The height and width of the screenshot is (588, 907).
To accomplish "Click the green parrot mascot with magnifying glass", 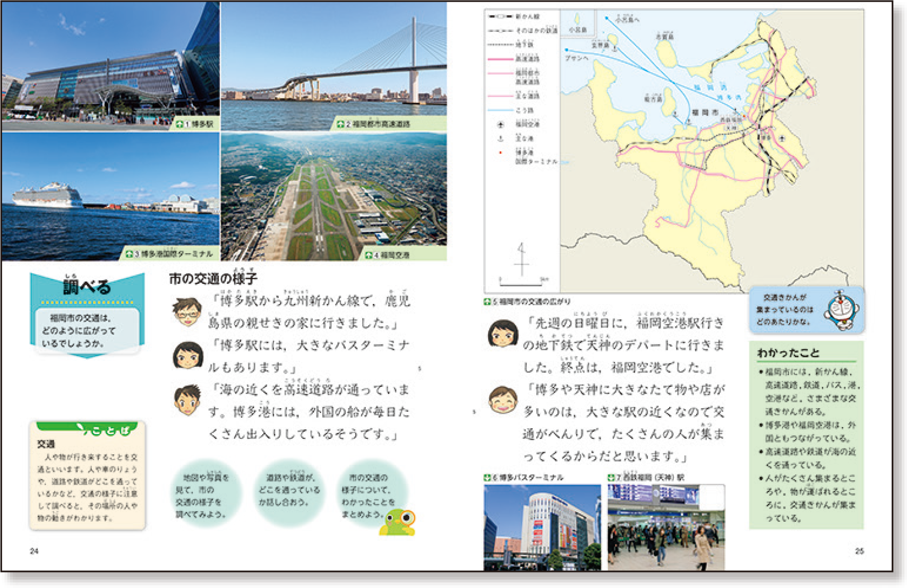I will point(398,521).
